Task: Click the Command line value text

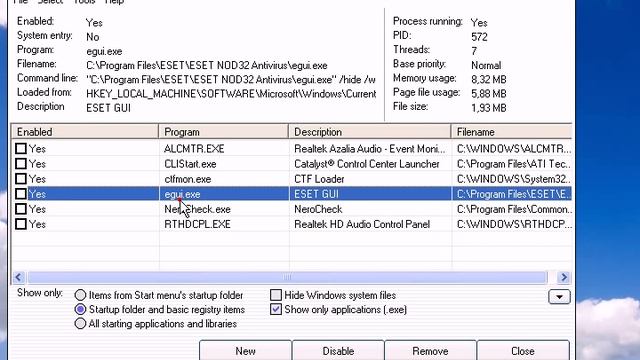Action: 231,80
